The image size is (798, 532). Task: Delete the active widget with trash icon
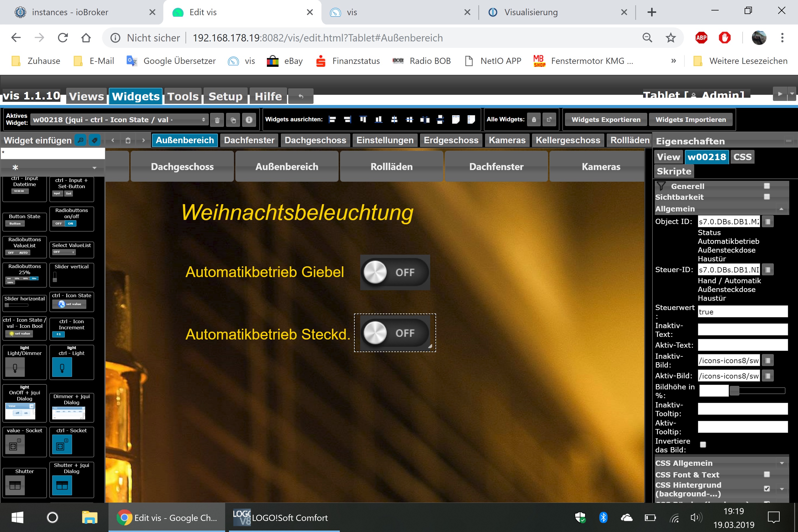(x=217, y=120)
